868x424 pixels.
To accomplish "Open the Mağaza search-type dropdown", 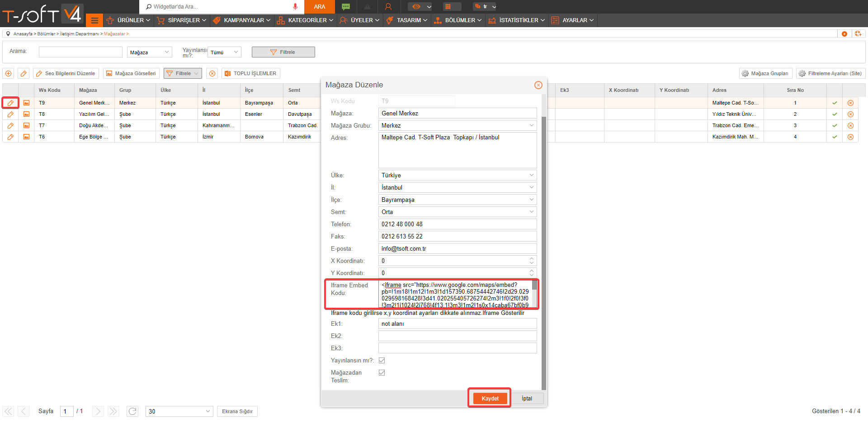I will click(149, 52).
